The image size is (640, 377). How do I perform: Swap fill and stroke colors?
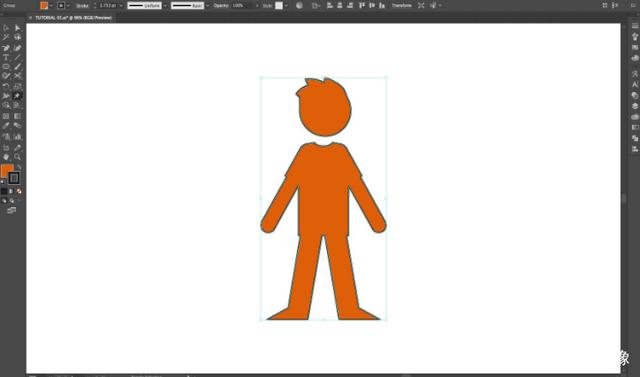[x=19, y=167]
